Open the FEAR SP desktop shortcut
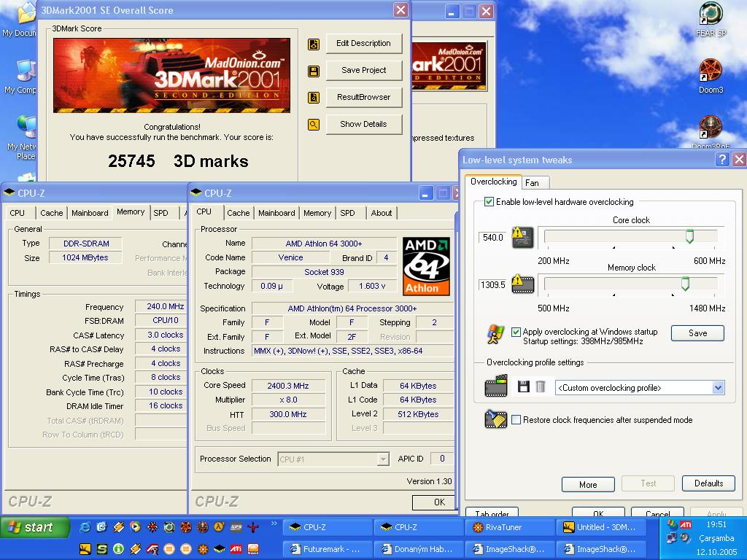 point(711,20)
